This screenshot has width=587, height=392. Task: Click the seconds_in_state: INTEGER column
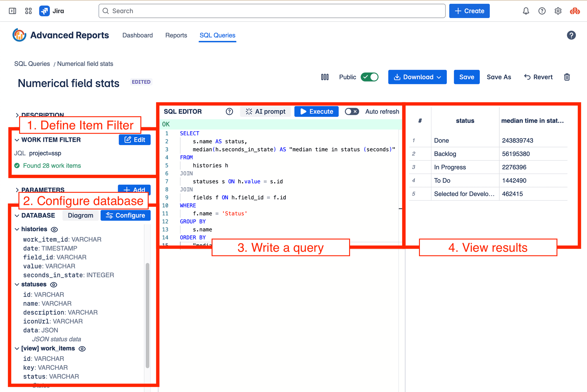pyautogui.click(x=69, y=275)
